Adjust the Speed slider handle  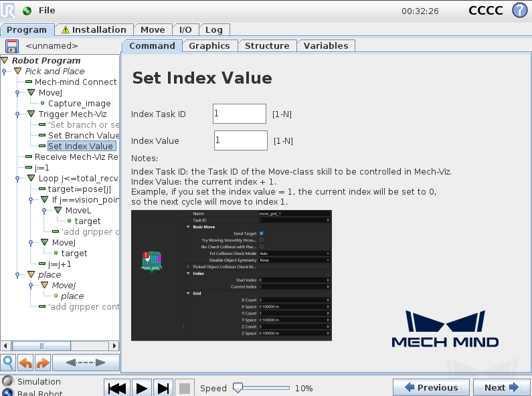[238, 388]
